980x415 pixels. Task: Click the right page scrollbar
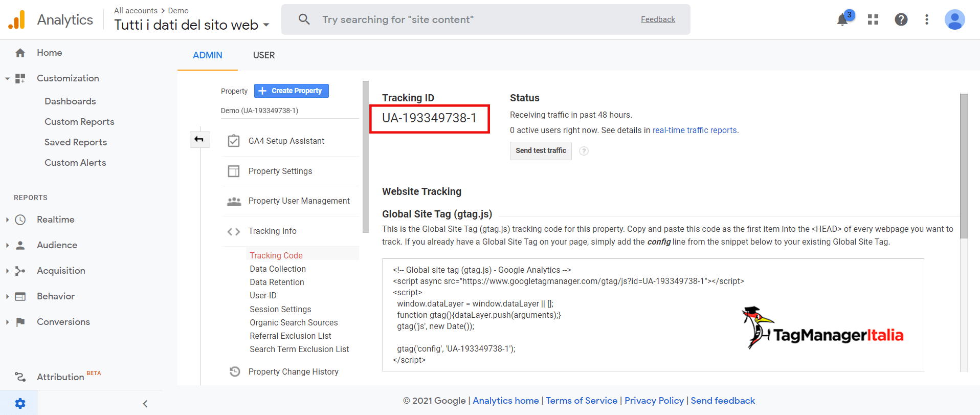pos(964,166)
